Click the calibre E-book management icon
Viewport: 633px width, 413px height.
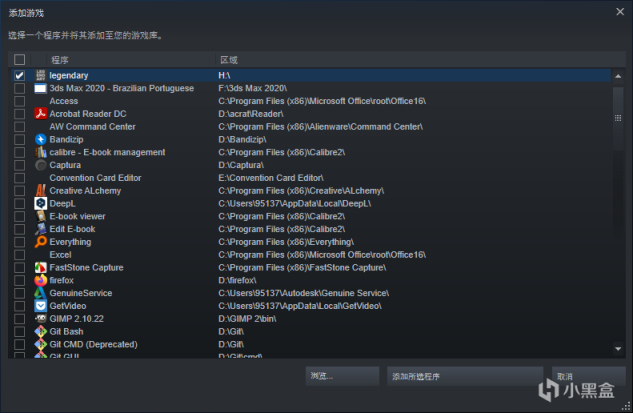40,152
